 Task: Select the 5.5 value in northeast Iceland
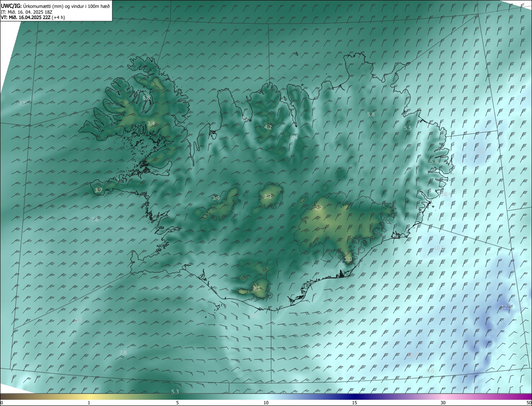pos(408,128)
